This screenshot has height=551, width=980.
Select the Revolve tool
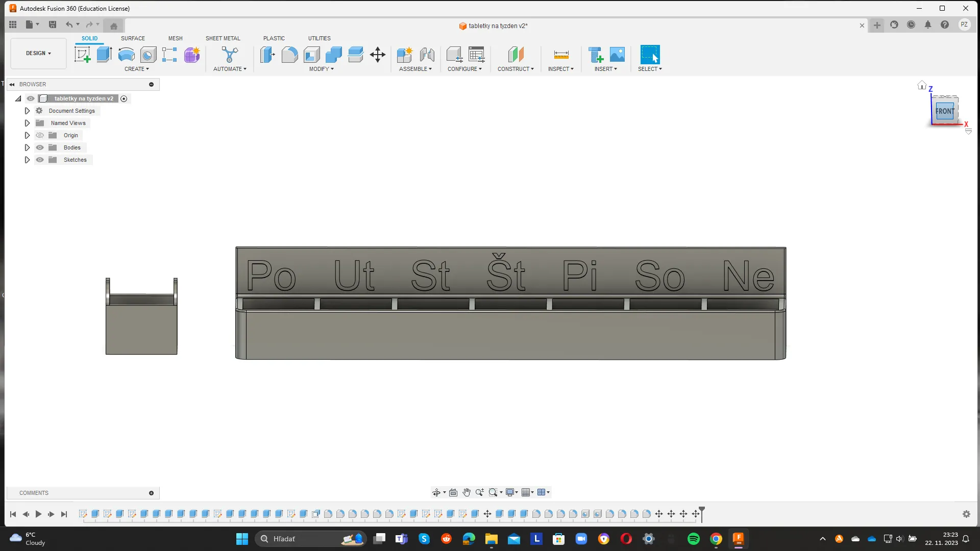(126, 55)
